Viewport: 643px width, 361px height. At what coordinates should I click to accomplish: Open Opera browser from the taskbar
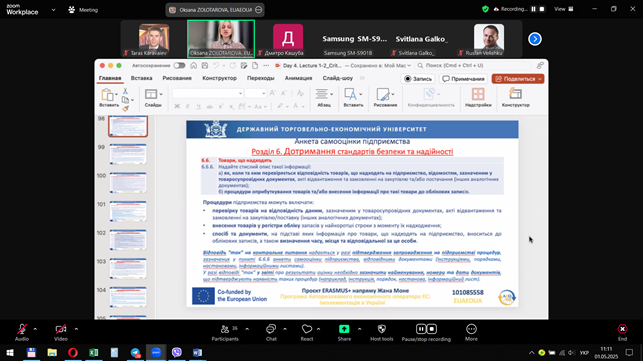point(73,352)
